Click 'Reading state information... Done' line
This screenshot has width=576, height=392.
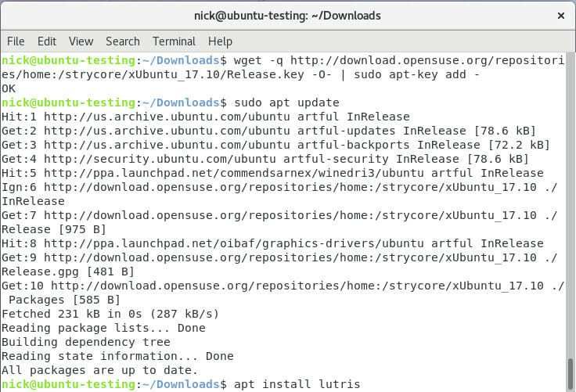click(x=117, y=356)
